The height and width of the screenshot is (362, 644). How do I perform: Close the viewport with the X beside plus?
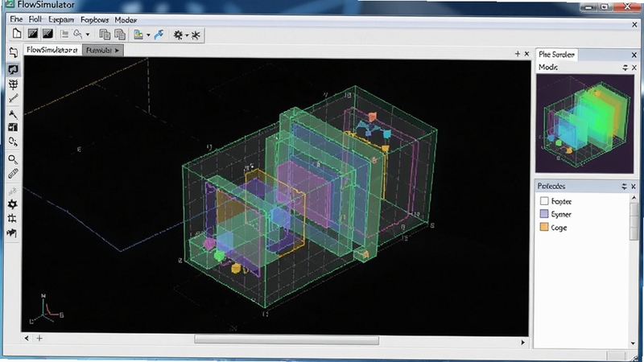(x=527, y=54)
